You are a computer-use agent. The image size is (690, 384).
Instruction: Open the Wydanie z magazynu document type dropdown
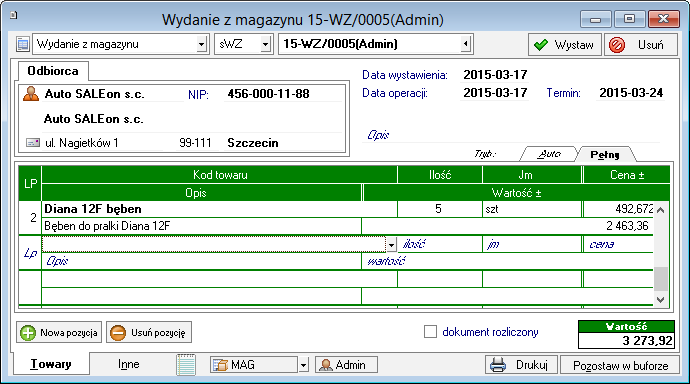(201, 44)
